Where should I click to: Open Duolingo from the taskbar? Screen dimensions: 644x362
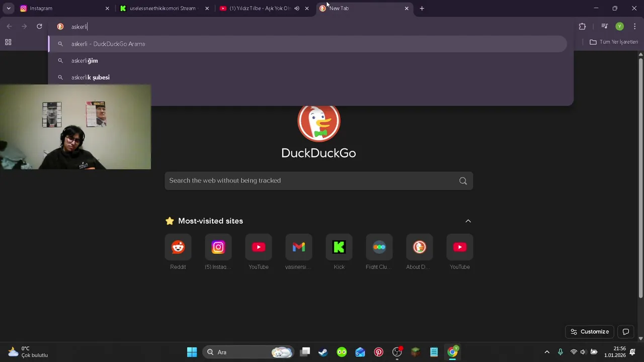[x=342, y=352]
